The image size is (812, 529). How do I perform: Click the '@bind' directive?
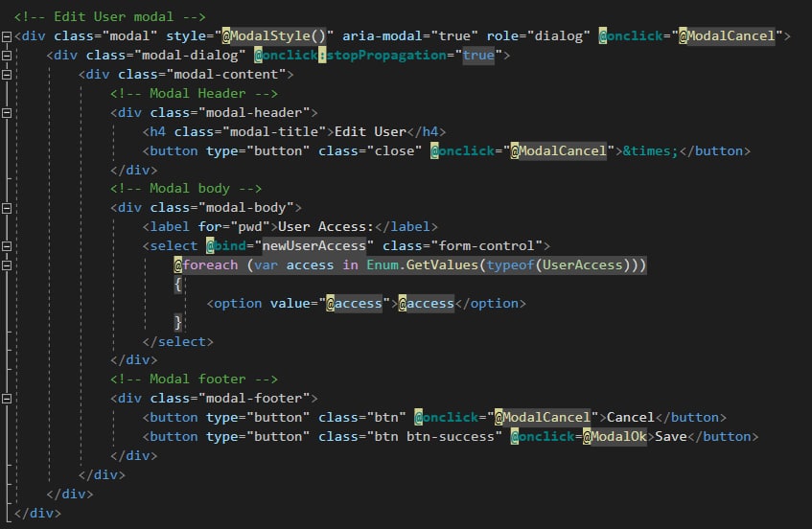(226, 246)
